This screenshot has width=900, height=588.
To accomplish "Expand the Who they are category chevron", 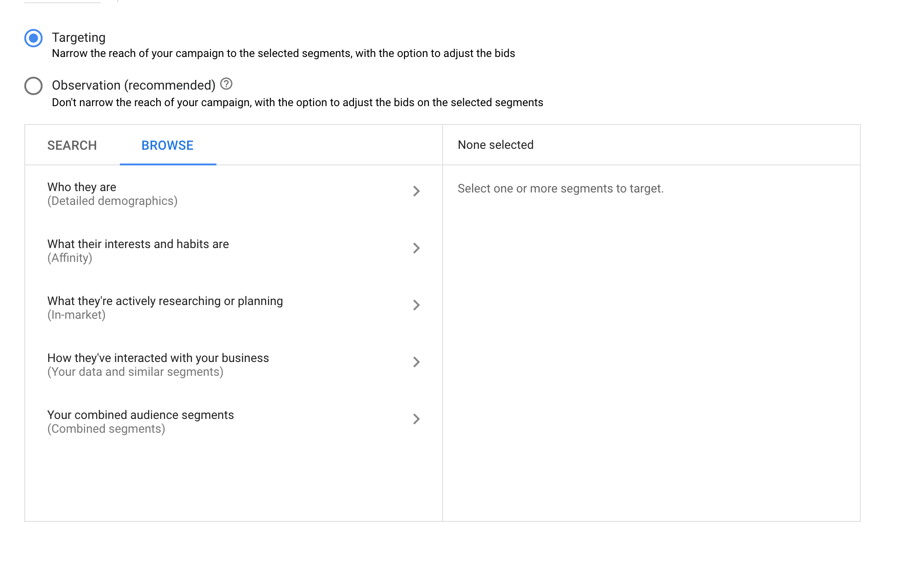I will [x=416, y=192].
